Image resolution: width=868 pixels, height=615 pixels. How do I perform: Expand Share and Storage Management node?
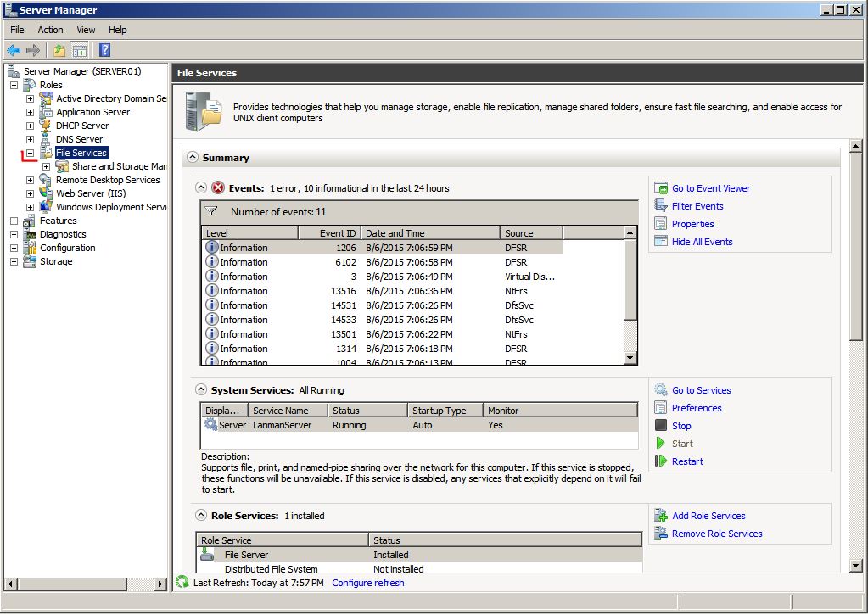(46, 166)
